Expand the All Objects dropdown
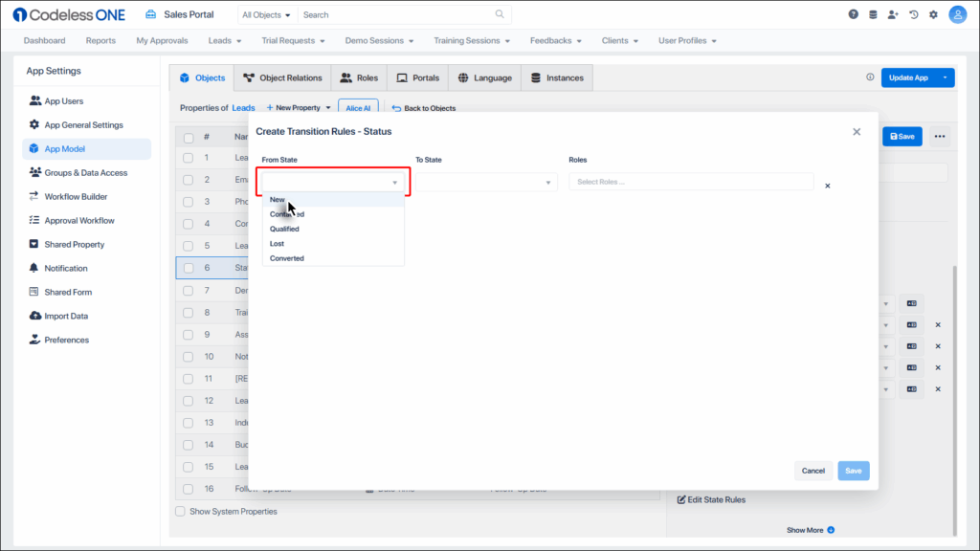This screenshot has height=551, width=980. coord(266,14)
